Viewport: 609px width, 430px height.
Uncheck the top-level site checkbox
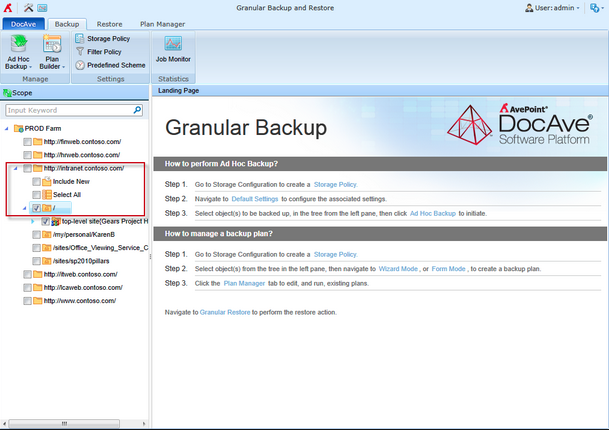pyautogui.click(x=45, y=221)
